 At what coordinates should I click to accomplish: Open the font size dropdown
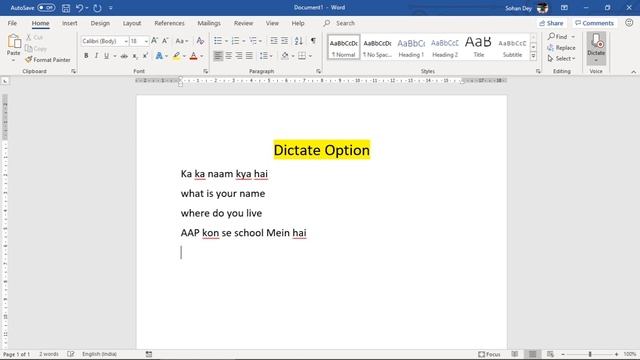[x=146, y=41]
